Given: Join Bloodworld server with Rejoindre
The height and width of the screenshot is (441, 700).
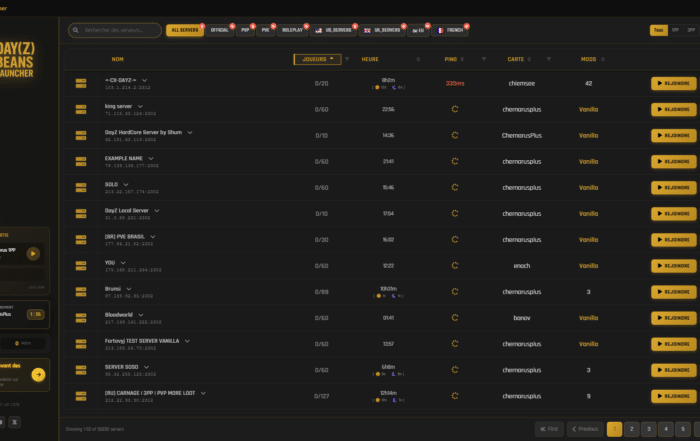Looking at the screenshot, I should tap(673, 318).
